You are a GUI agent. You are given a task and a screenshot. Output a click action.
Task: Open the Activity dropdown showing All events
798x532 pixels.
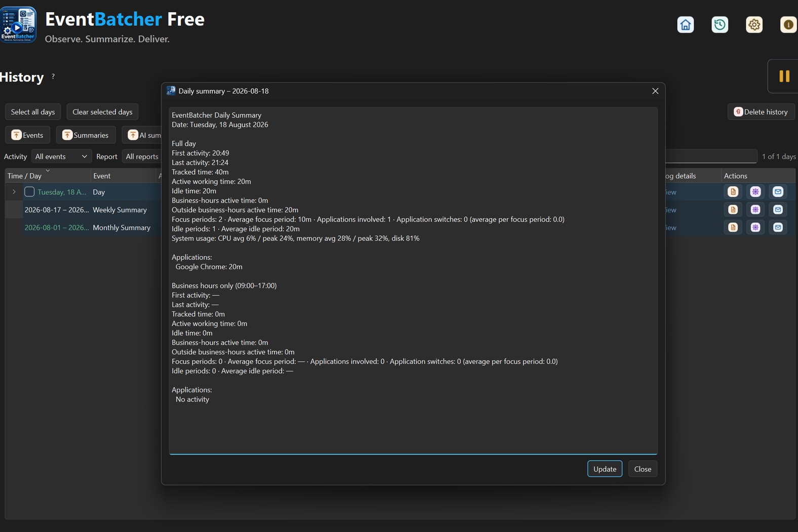(61, 156)
